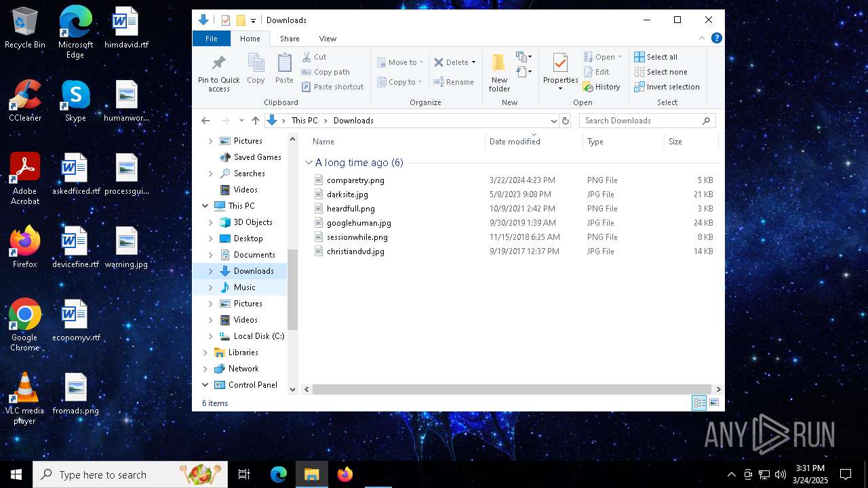Click Invert selection
This screenshot has width=868, height=488.
(667, 87)
